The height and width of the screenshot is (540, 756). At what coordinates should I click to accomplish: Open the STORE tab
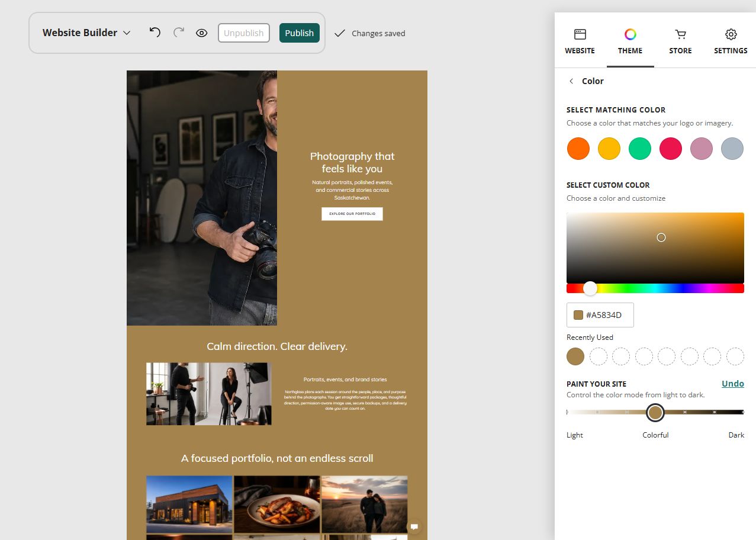tap(681, 41)
